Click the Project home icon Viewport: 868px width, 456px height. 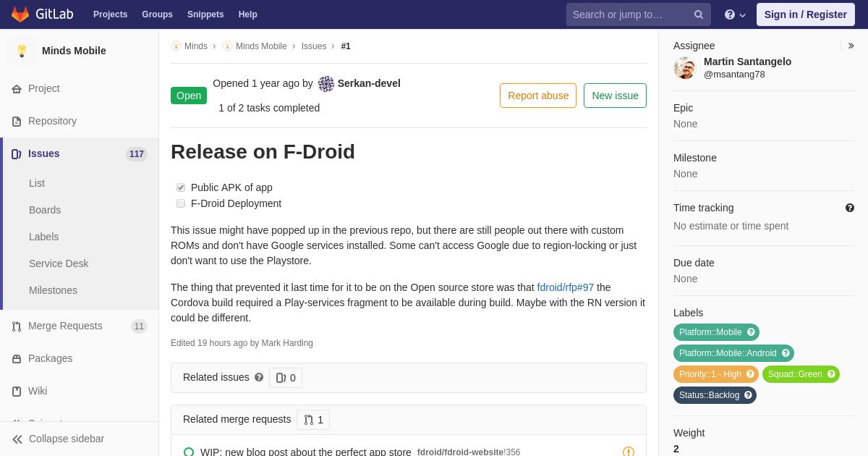17,88
